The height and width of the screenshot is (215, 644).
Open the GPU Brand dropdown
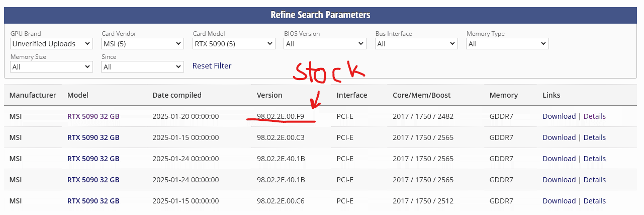(51, 44)
